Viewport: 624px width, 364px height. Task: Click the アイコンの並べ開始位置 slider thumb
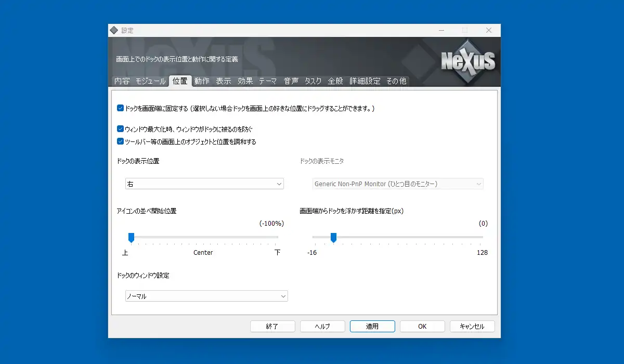(131, 238)
